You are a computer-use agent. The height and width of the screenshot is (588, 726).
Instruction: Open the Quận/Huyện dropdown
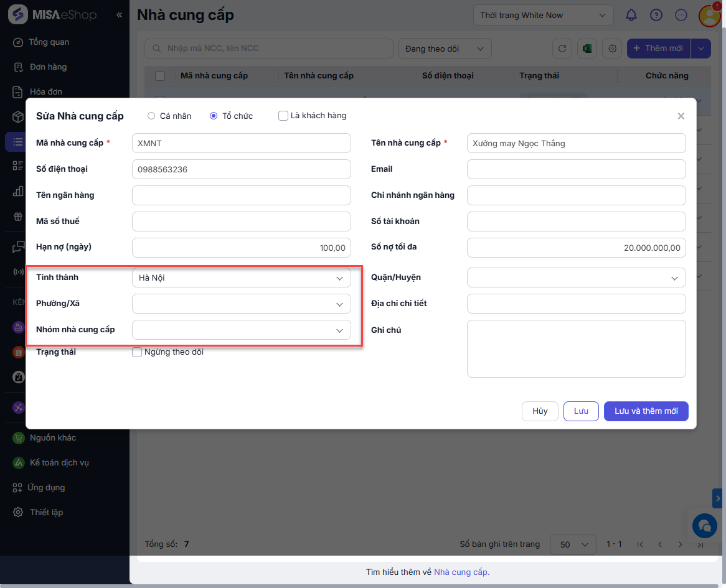click(x=576, y=278)
